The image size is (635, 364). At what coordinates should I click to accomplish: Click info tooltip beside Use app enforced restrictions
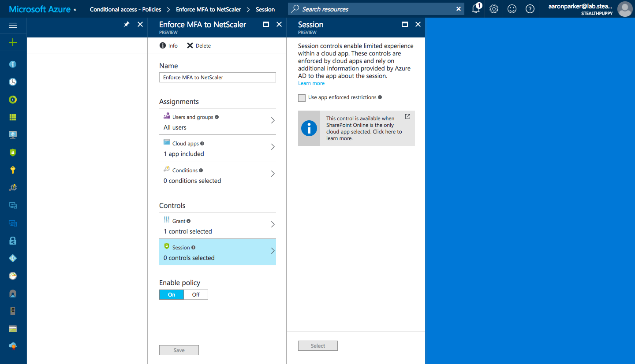tap(380, 97)
